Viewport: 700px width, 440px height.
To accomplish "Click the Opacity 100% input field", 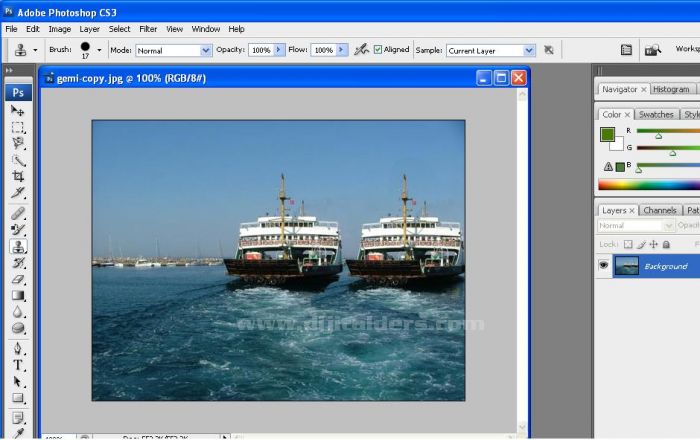I will click(261, 50).
